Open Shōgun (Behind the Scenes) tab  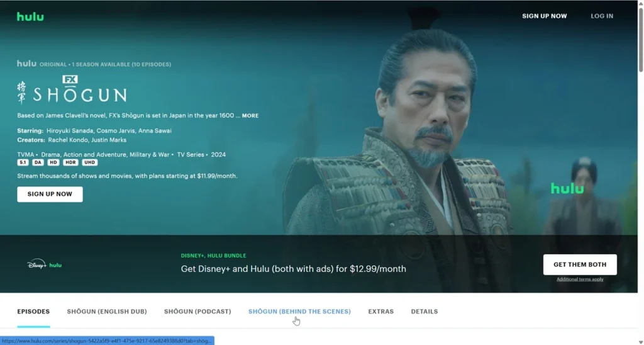[299, 312]
